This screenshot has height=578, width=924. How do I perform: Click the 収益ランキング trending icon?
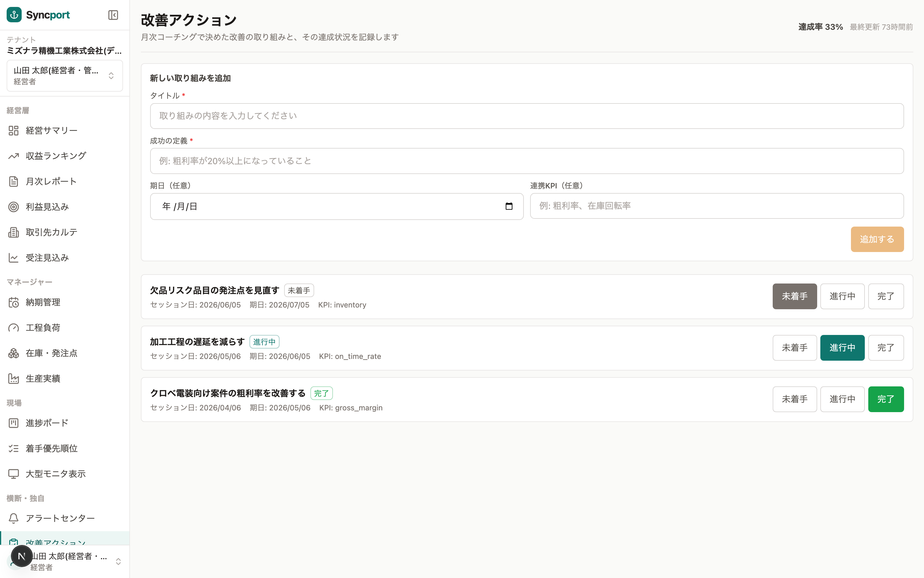click(x=13, y=156)
